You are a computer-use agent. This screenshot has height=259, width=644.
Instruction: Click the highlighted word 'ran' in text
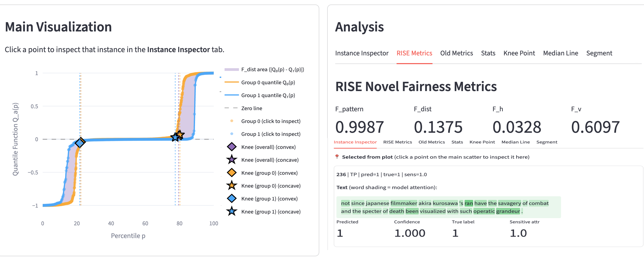pyautogui.click(x=468, y=203)
